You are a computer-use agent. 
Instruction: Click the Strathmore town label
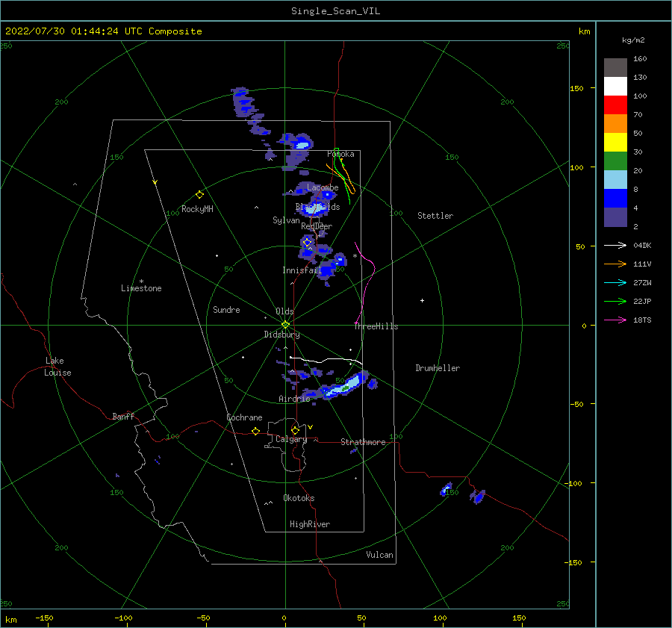(363, 442)
